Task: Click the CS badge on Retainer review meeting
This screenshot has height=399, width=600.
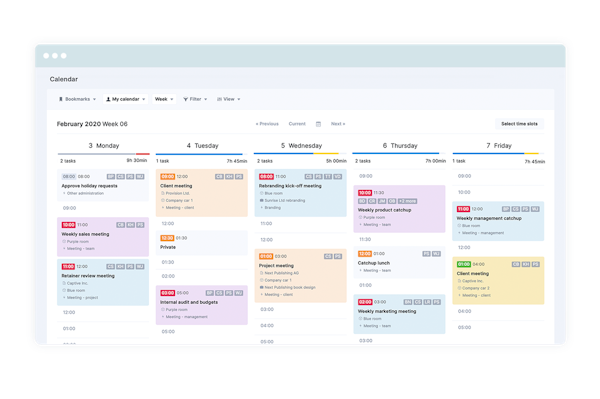Action: 111,266
